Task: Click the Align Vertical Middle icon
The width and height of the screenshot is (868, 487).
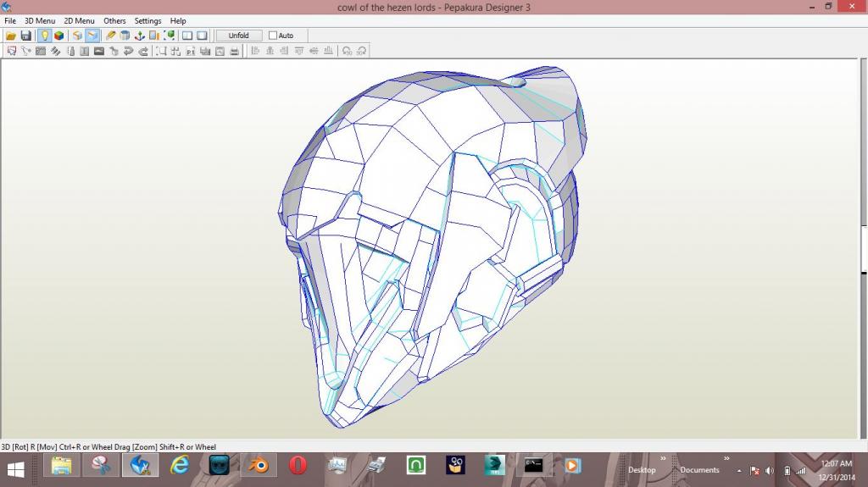Action: (x=314, y=51)
